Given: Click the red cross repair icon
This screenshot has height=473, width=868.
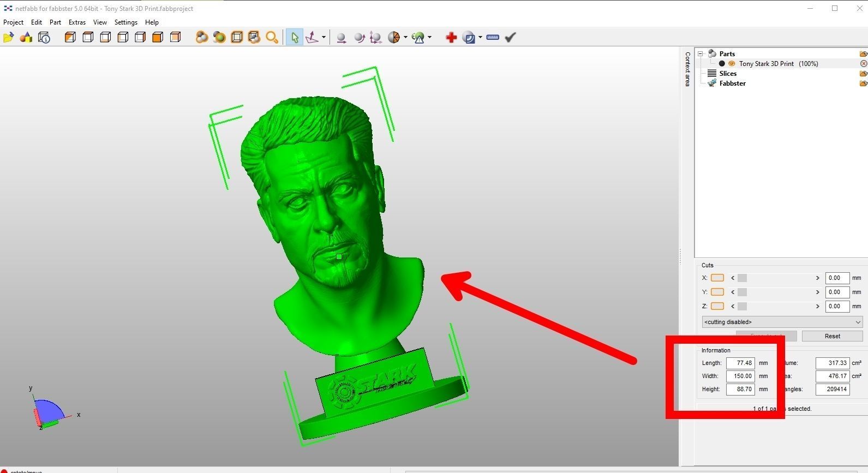Looking at the screenshot, I should coord(451,37).
